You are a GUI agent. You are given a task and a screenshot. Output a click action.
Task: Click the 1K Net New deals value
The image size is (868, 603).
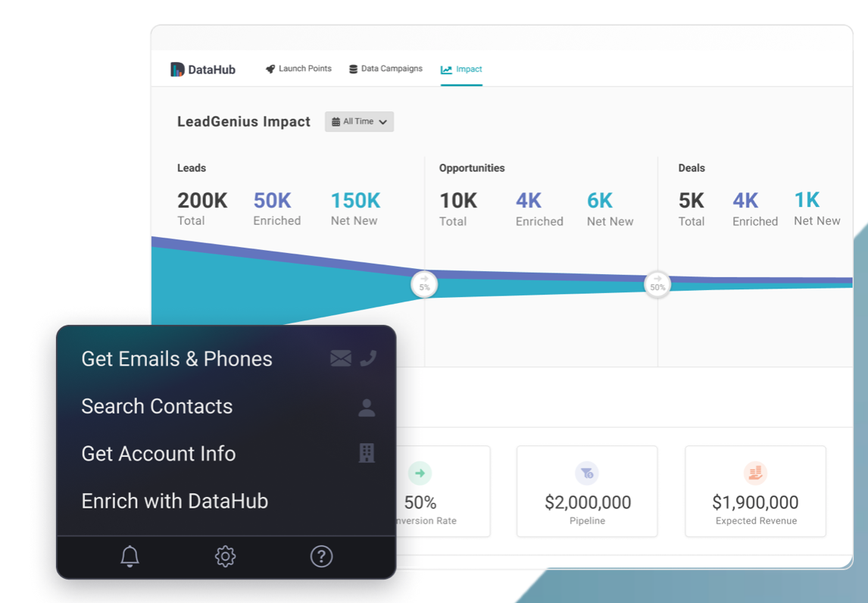pyautogui.click(x=807, y=200)
